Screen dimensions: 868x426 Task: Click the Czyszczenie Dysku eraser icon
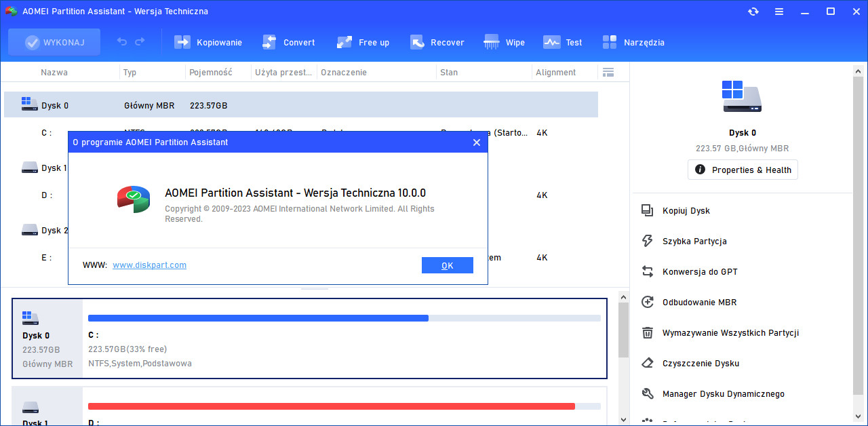pos(648,363)
